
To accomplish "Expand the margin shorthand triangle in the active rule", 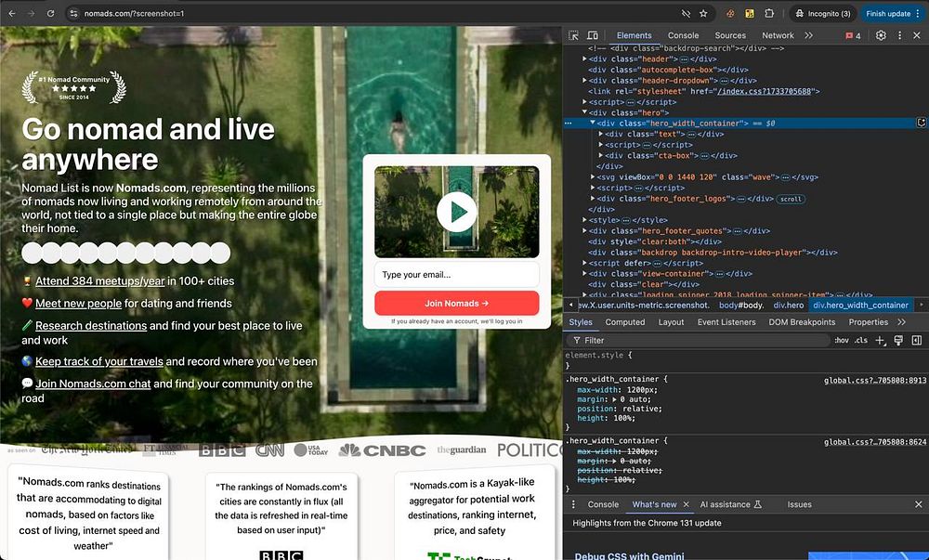I will 615,399.
